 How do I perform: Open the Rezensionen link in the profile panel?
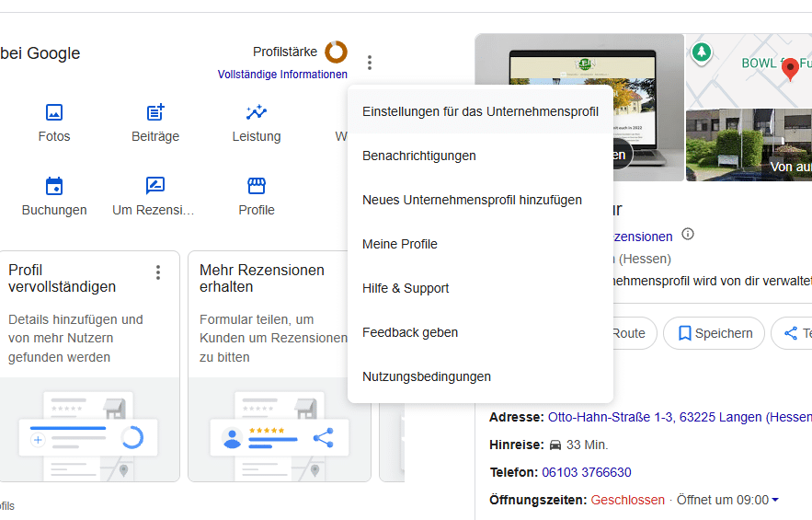(643, 237)
